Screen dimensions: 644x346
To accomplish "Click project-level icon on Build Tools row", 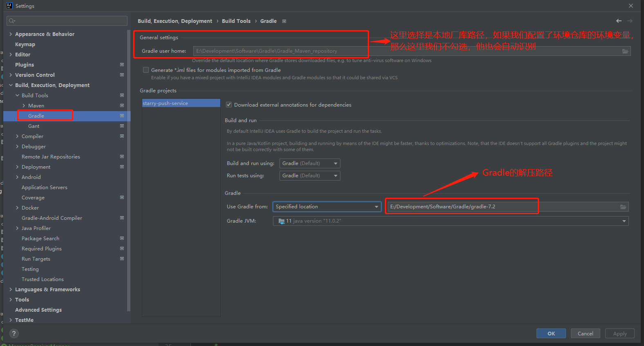I will point(122,95).
